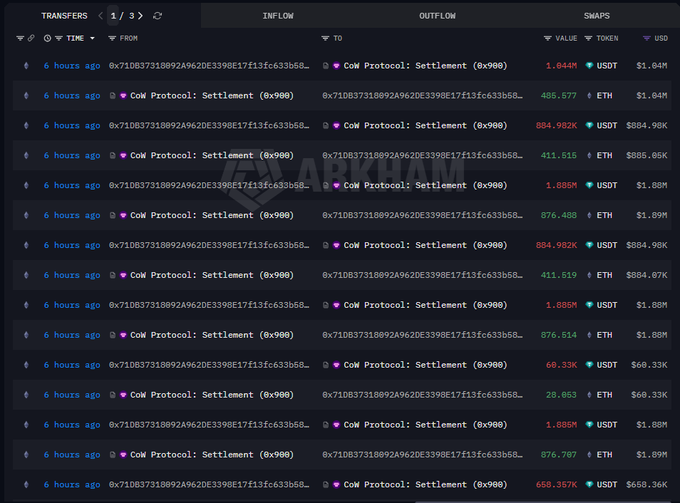Click Ethereum chain icon in 876.707 ETH row

(x=26, y=454)
